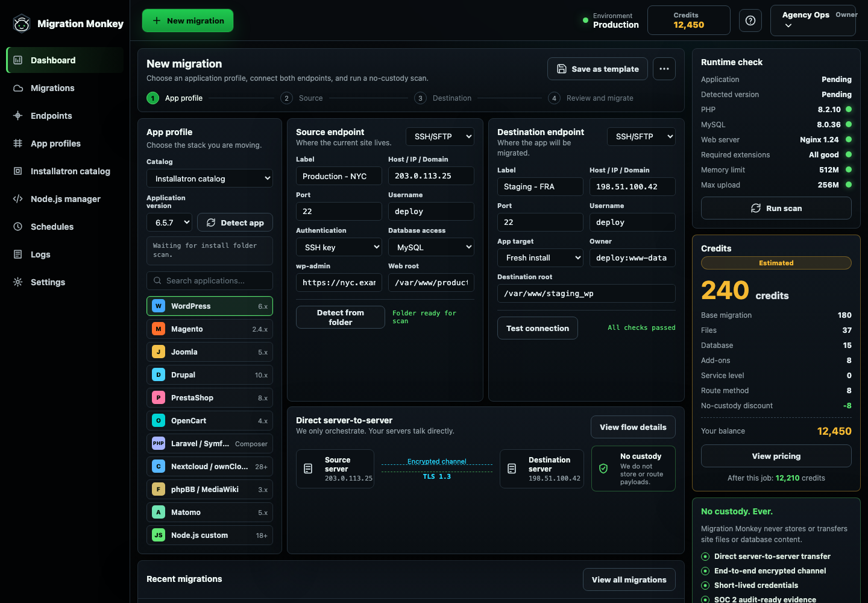868x603 pixels.
Task: Open Schedules in the sidebar
Action: point(65,227)
